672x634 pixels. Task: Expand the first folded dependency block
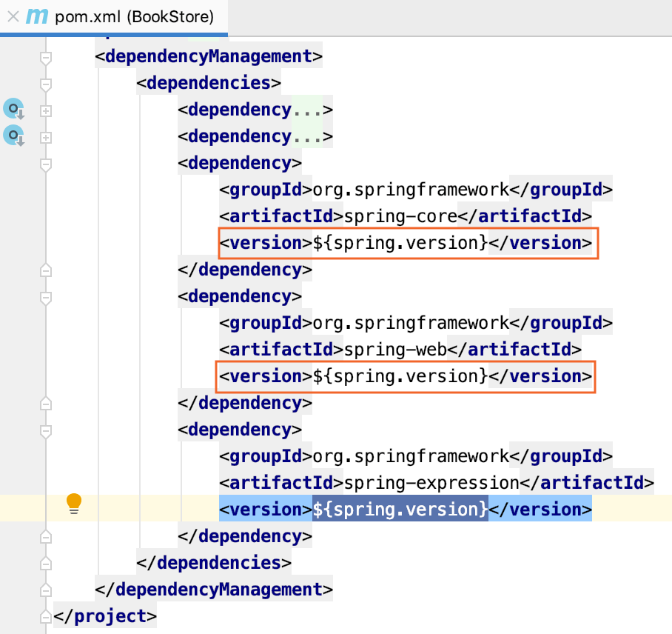46,111
